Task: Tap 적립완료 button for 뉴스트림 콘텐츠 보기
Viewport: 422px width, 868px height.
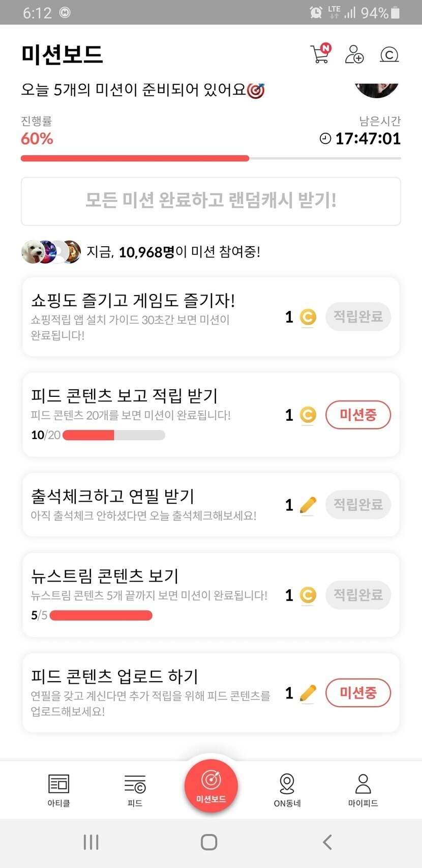Action: (358, 594)
